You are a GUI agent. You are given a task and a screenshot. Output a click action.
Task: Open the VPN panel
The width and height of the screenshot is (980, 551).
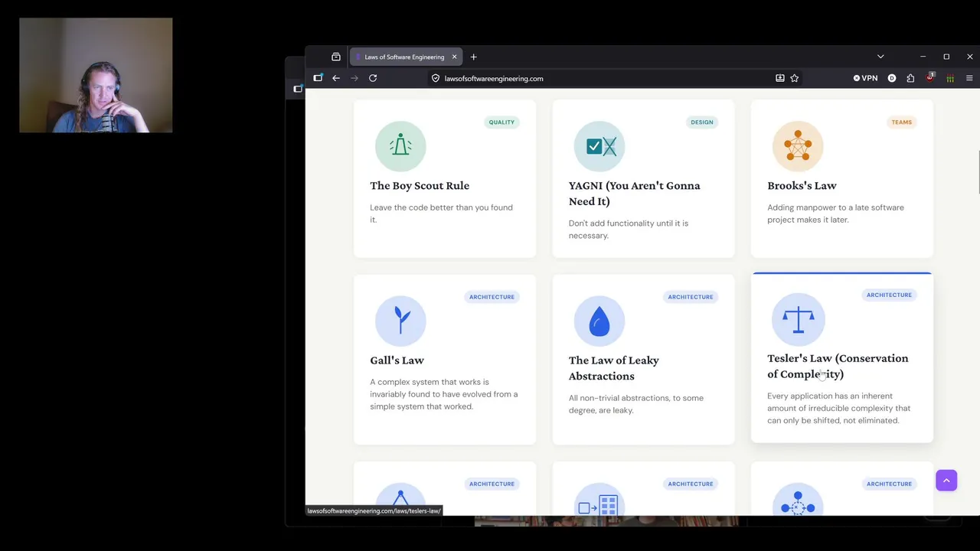pos(865,78)
